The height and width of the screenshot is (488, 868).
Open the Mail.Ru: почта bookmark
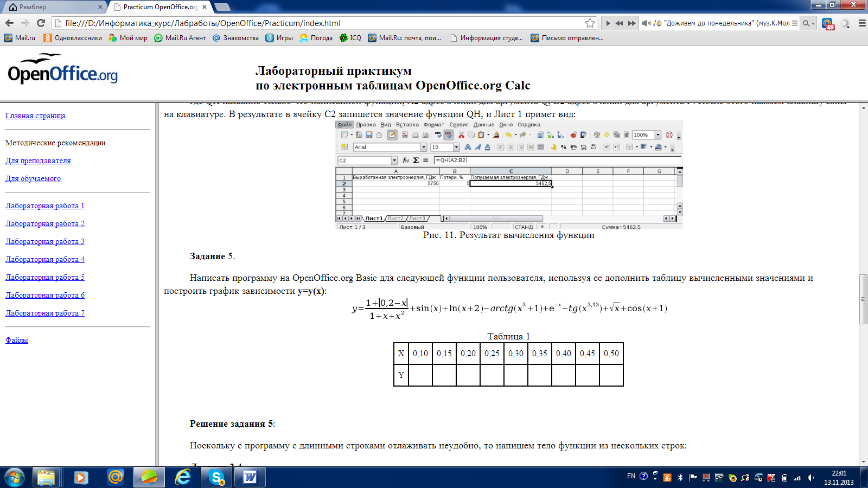tap(404, 38)
